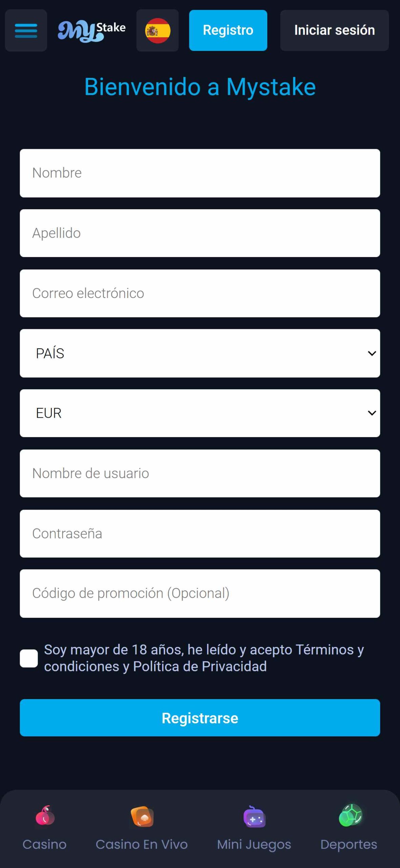Accept the 18+ terms checkbox
The width and height of the screenshot is (400, 868).
click(x=29, y=658)
